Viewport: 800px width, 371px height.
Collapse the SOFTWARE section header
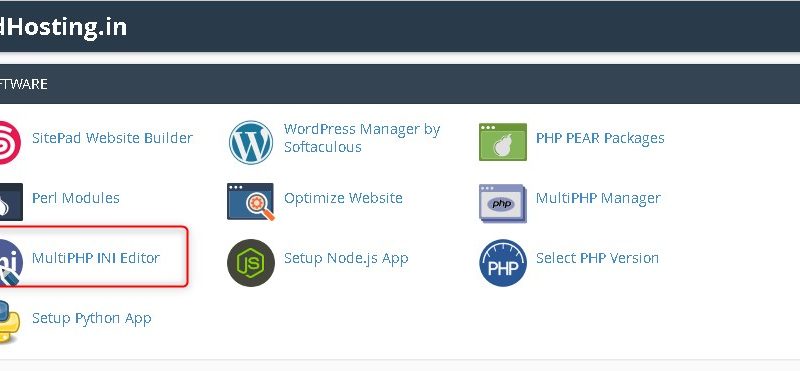400,84
